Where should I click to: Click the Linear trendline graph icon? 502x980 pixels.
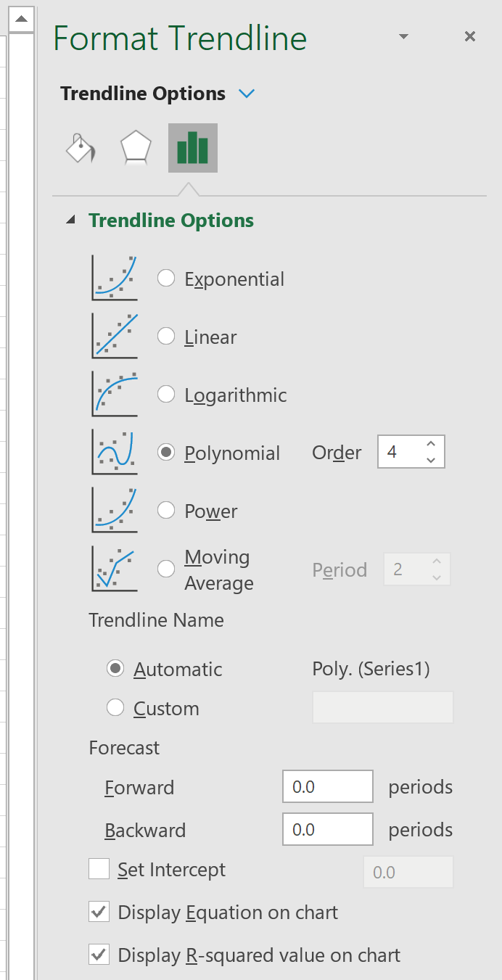(x=115, y=336)
